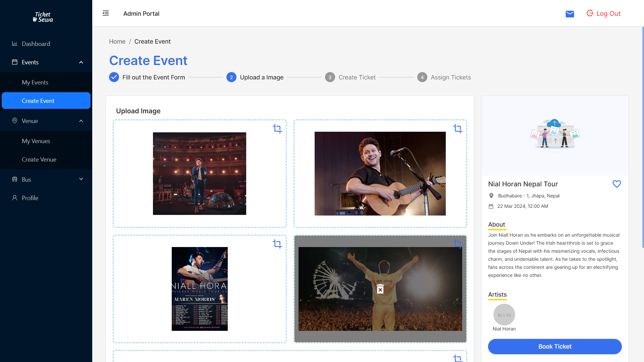The image size is (644, 362).
Task: Open My Events in sidebar
Action: coord(35,82)
